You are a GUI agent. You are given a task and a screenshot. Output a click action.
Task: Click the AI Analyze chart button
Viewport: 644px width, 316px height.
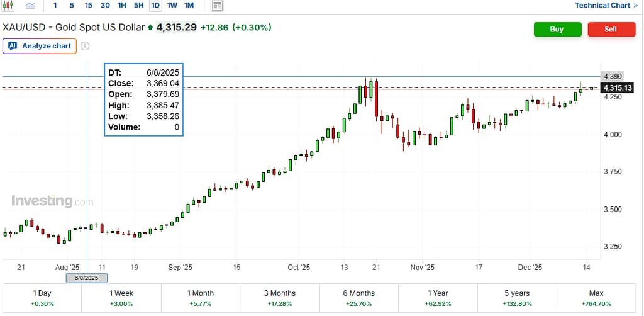[x=40, y=46]
